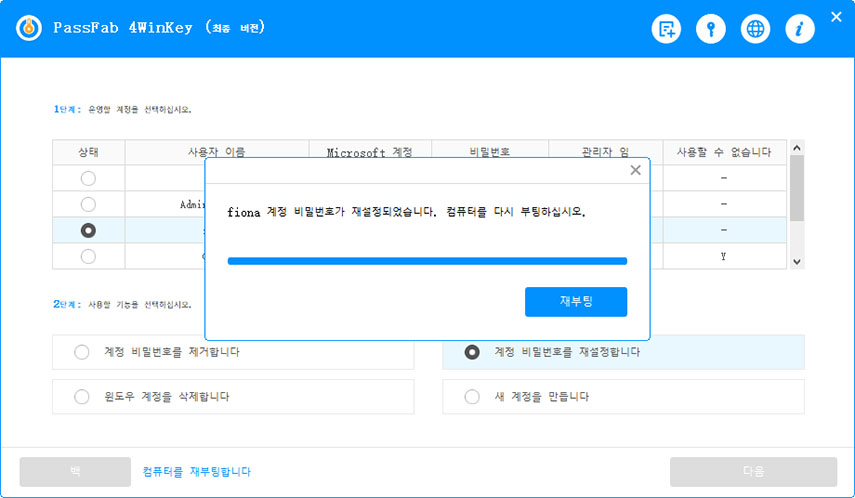Viewport: 855px width, 498px height.
Task: Open the language globe icon
Action: 755,29
